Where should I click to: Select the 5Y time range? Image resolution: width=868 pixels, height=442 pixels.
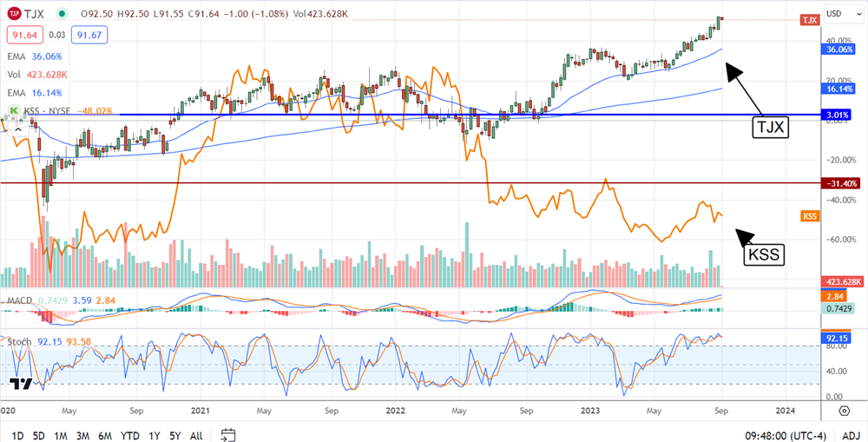(176, 434)
